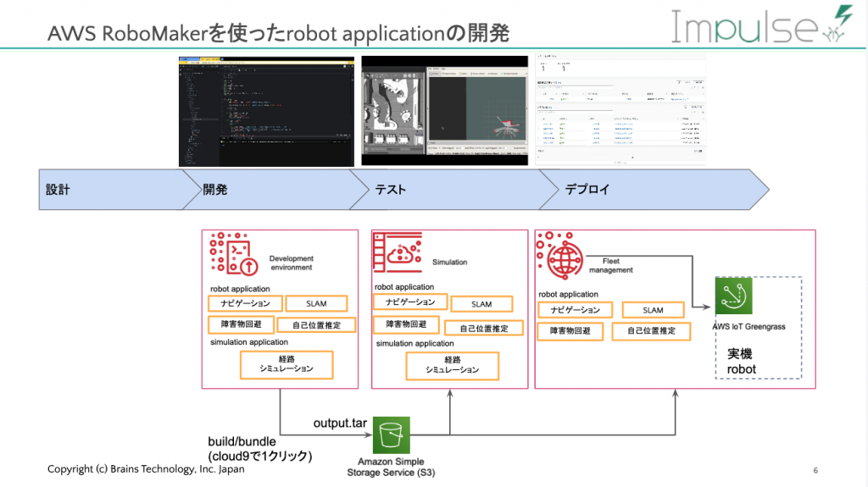The width and height of the screenshot is (868, 487).
Task: Click 'Amazon Simple Storage Service (S3)' label
Action: click(391, 467)
